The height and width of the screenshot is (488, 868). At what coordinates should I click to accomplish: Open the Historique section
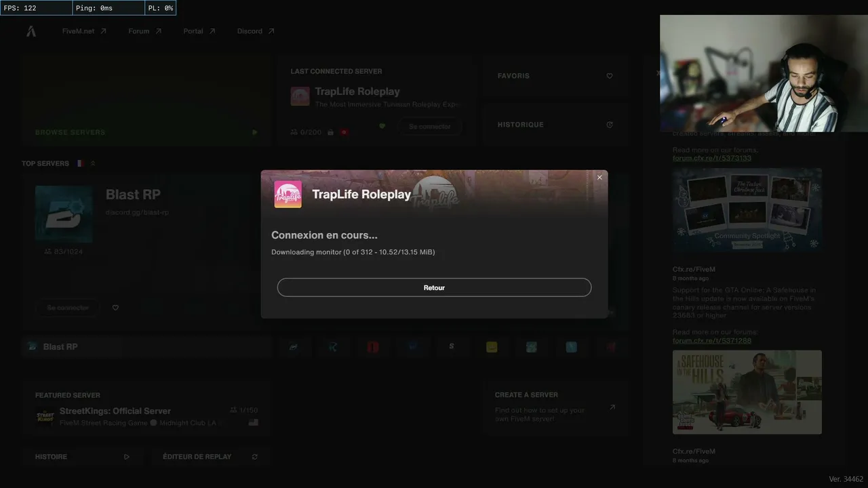tap(555, 125)
